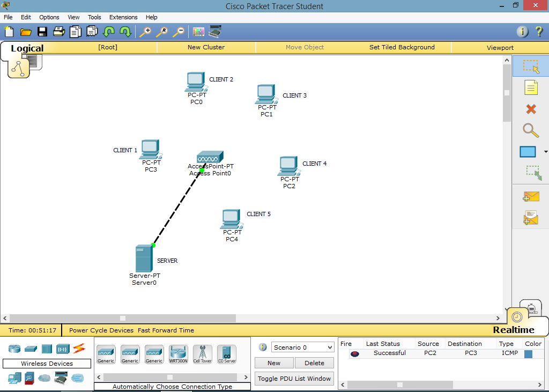Redo action with the green redo arrow

point(125,32)
